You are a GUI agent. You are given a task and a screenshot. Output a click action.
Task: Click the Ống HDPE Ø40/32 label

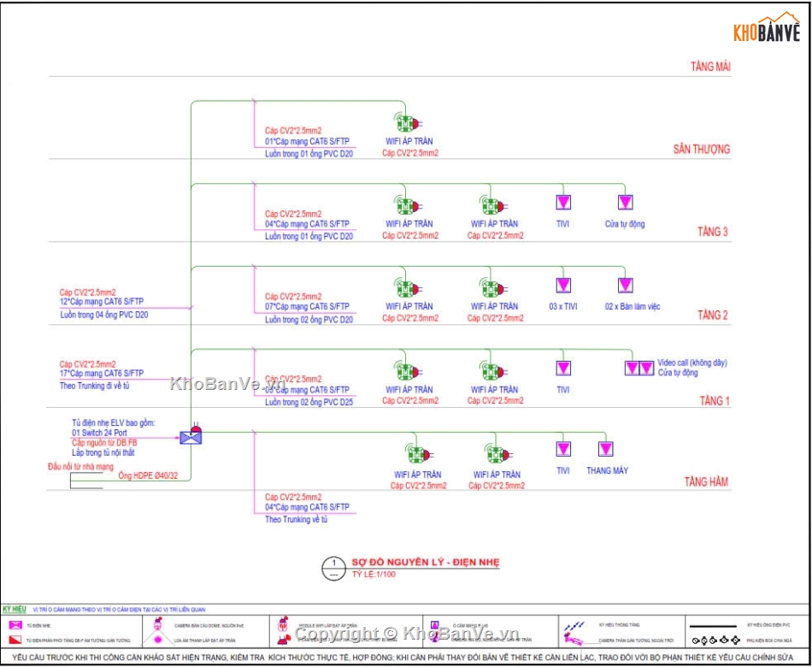148,475
